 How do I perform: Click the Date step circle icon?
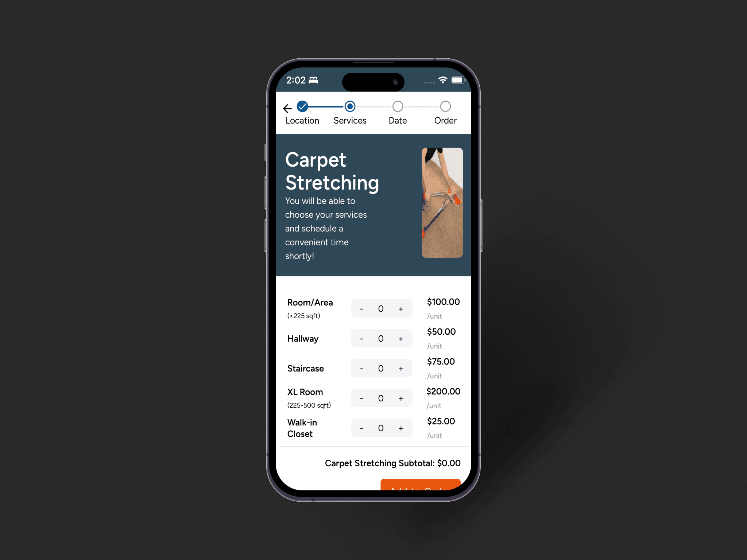click(398, 107)
